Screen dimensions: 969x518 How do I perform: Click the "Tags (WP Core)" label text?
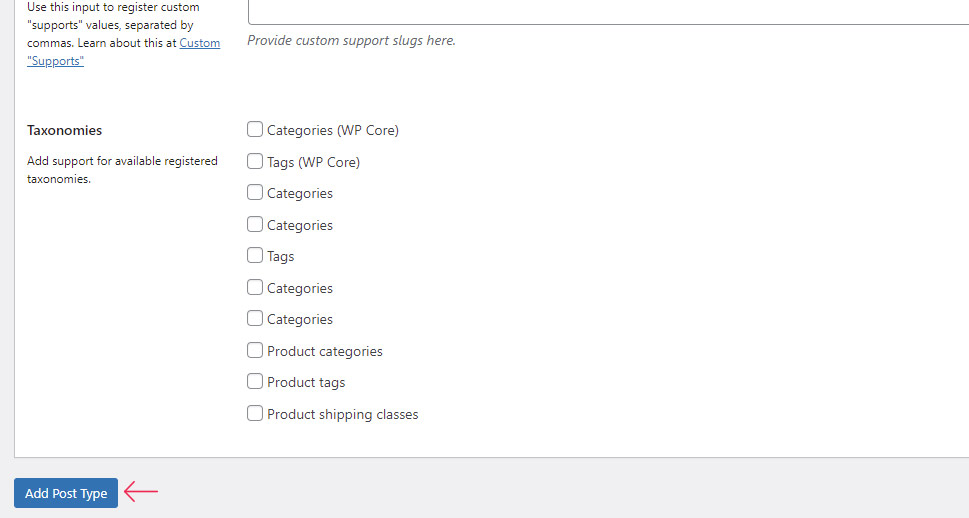click(313, 162)
